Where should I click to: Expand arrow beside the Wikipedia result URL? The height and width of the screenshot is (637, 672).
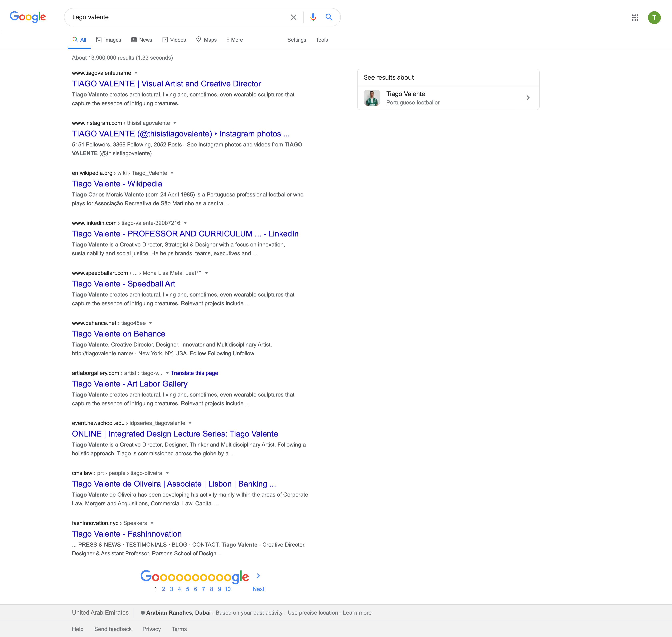172,173
